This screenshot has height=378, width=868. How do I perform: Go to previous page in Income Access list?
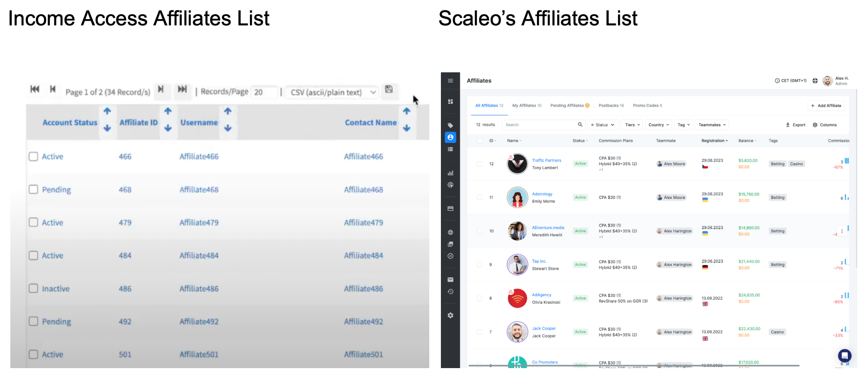click(53, 89)
